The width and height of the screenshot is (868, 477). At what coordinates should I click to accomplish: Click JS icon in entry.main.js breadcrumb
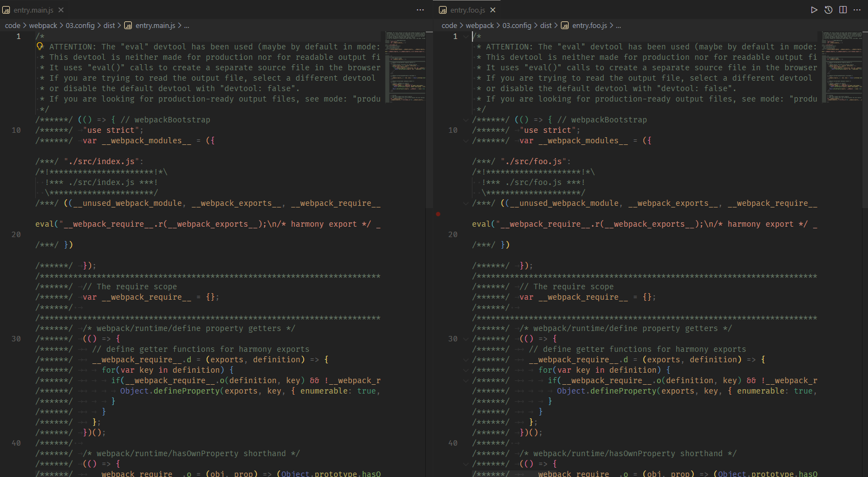[128, 26]
